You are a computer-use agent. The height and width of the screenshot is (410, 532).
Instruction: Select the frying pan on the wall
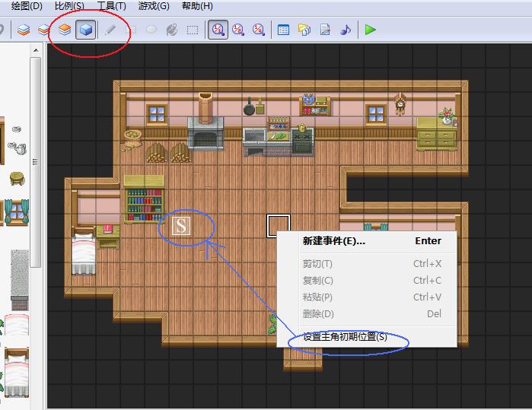point(249,106)
